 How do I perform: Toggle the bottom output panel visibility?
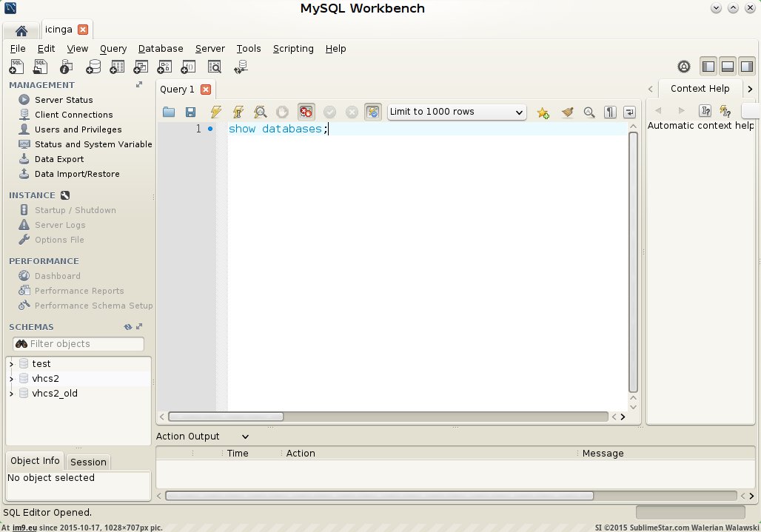tap(728, 67)
